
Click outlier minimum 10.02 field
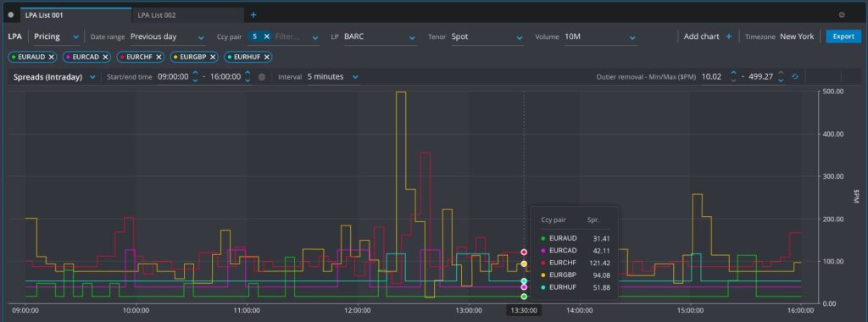711,77
